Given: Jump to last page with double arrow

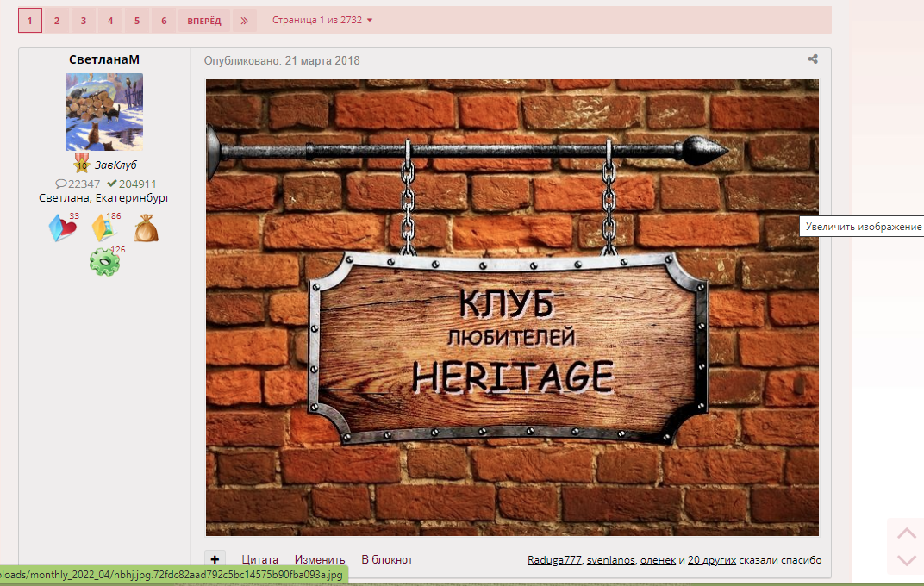Looking at the screenshot, I should [244, 21].
